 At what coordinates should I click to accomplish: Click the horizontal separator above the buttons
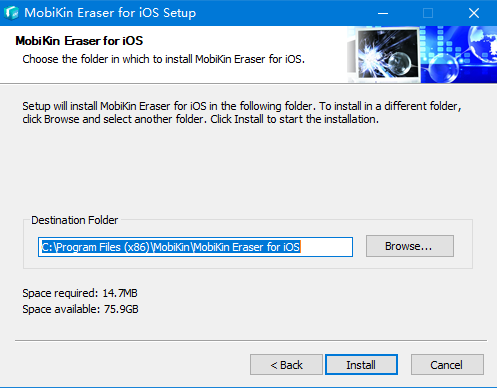[251, 340]
